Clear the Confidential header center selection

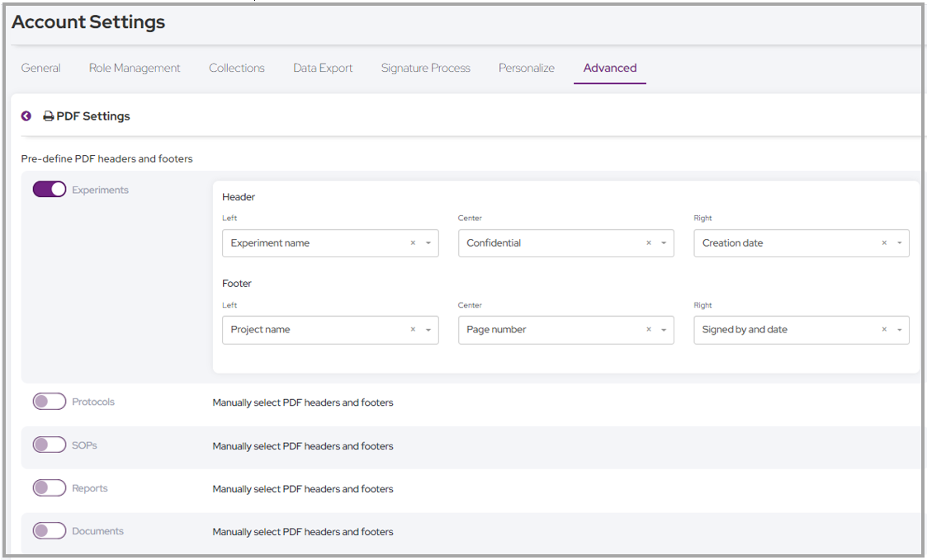pyautogui.click(x=647, y=242)
